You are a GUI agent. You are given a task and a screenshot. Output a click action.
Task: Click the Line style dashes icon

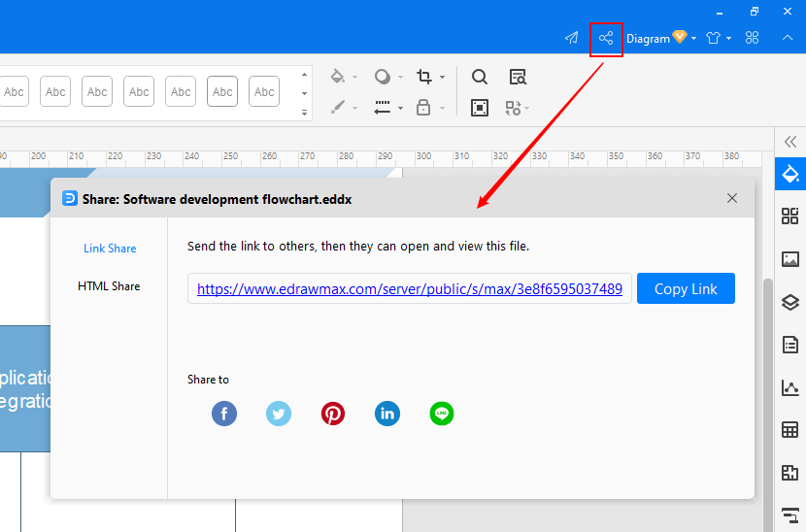383,108
